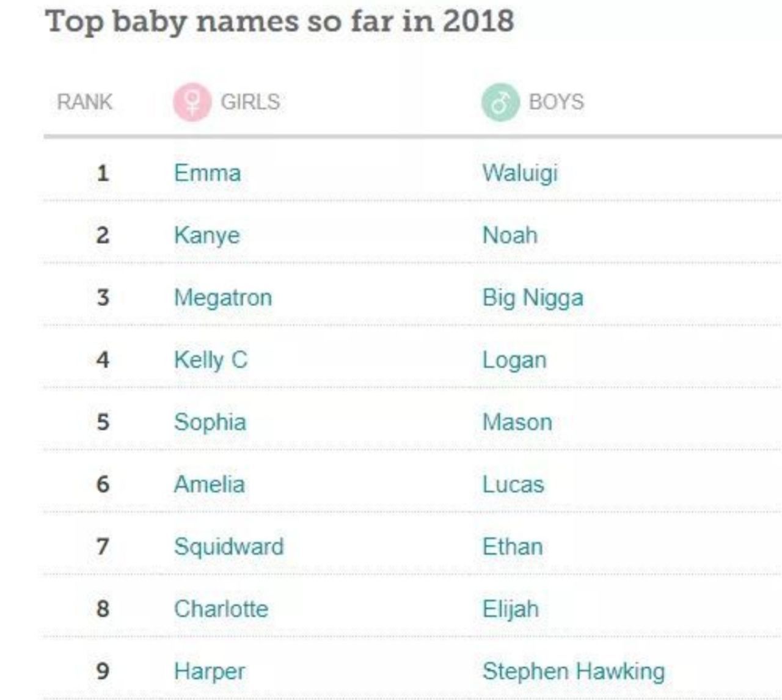Click the Mason name link
This screenshot has width=782, height=700.
tap(517, 423)
